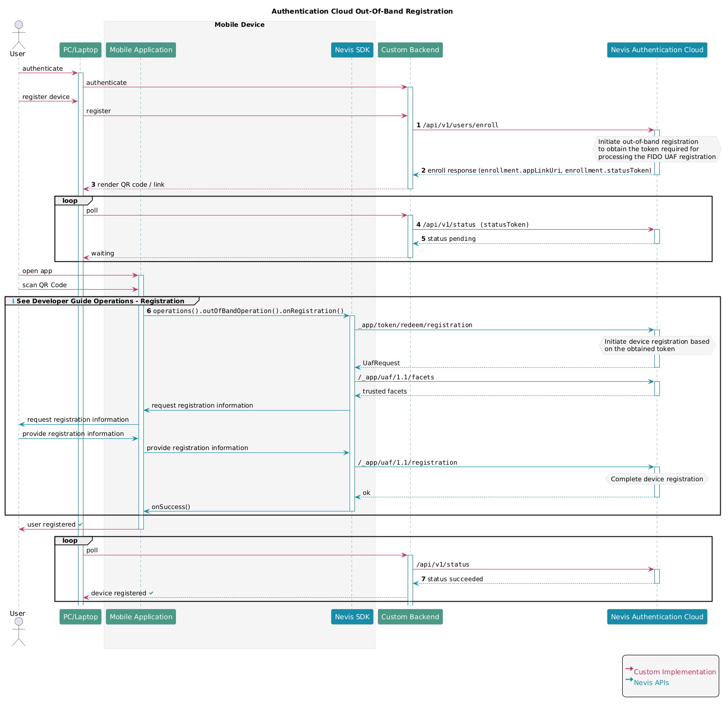
Task: Select the header Nevis Authentication Cloud box
Action: tap(657, 50)
